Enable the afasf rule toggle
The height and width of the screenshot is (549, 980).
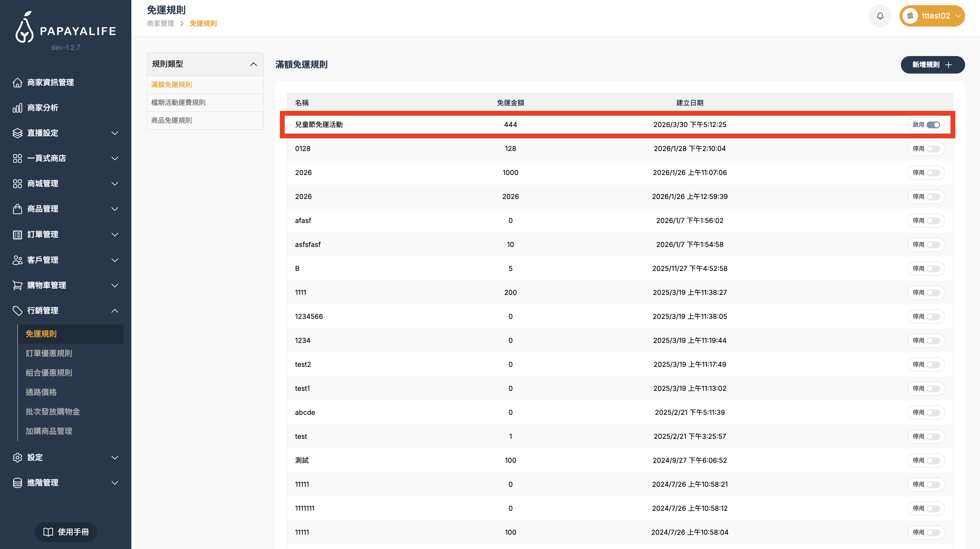click(933, 220)
